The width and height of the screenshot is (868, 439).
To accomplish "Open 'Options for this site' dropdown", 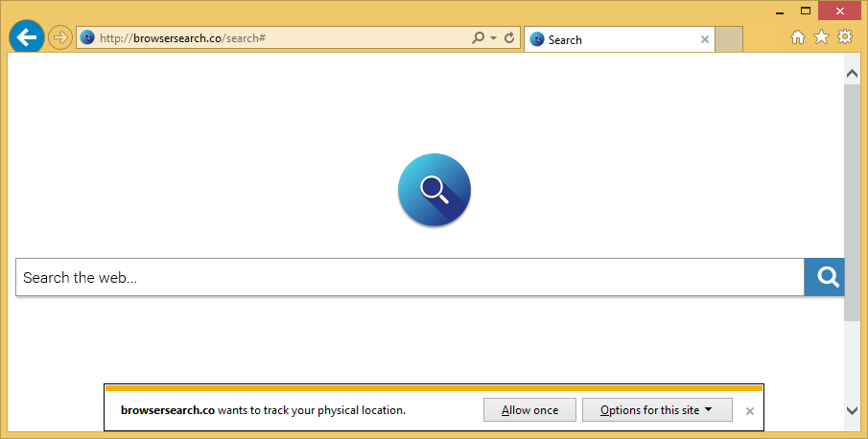I will coord(657,410).
